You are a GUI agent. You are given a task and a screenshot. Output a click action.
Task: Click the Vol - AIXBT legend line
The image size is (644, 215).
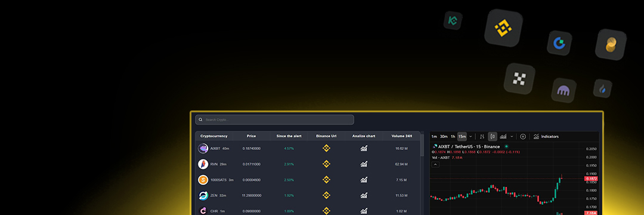[447, 158]
